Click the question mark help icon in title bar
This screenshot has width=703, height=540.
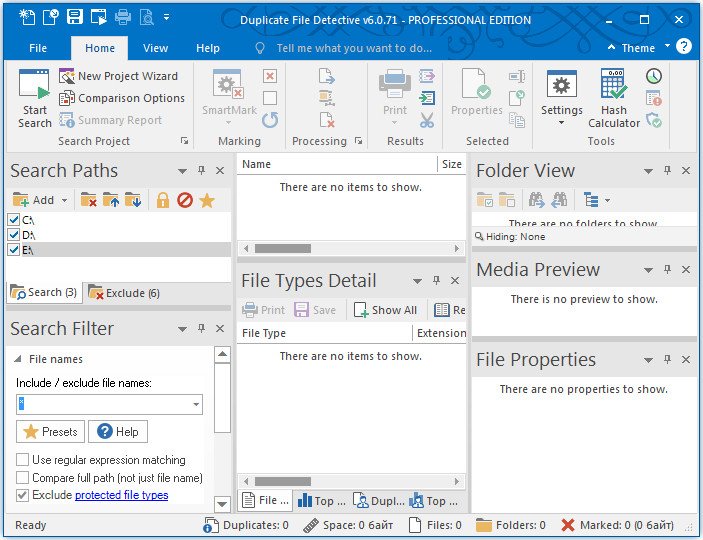pyautogui.click(x=684, y=46)
